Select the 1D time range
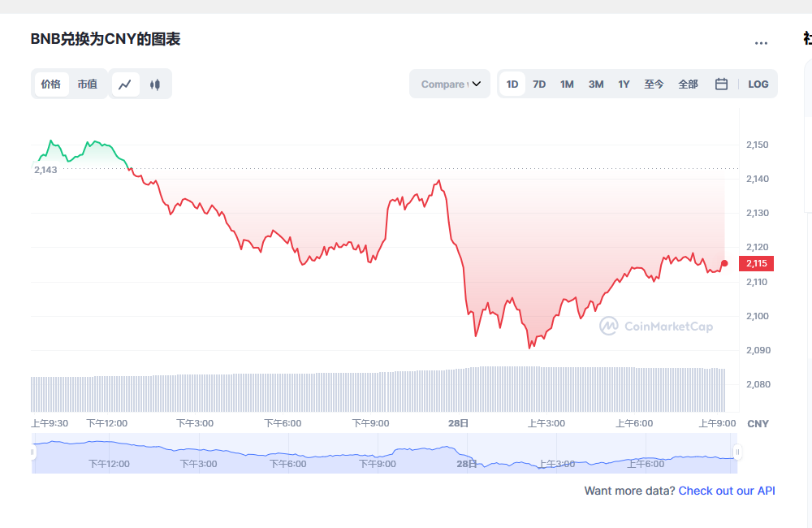The width and height of the screenshot is (812, 528). coord(512,84)
